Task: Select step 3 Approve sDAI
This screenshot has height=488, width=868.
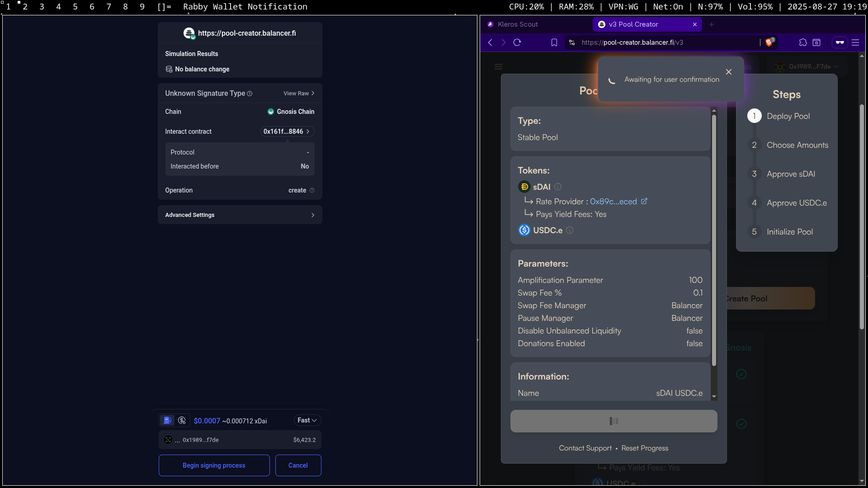Action: pyautogui.click(x=782, y=174)
